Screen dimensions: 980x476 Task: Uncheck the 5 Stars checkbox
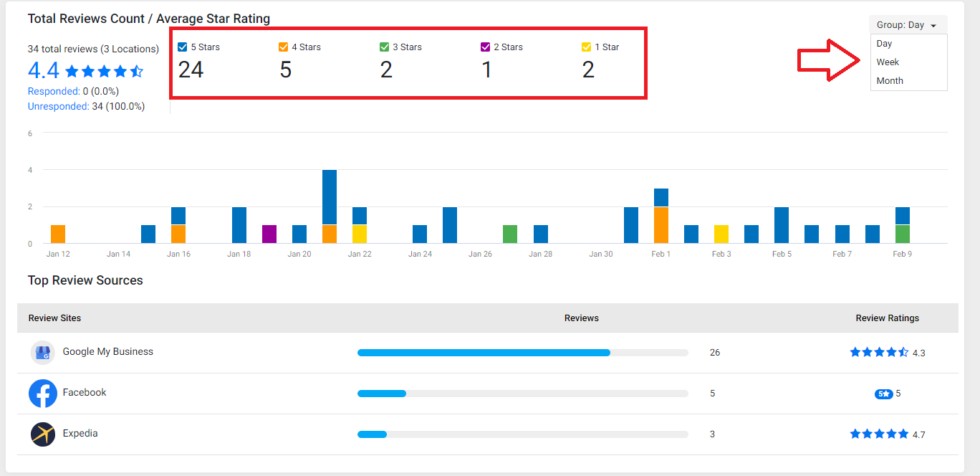click(x=183, y=47)
